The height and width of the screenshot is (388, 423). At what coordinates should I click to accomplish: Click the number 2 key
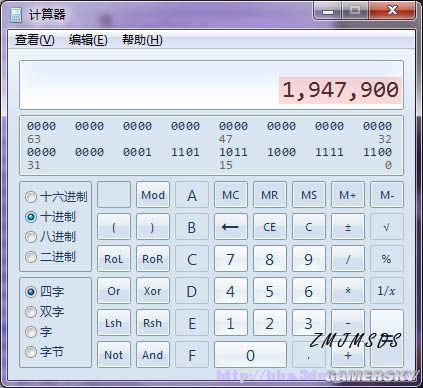click(270, 323)
